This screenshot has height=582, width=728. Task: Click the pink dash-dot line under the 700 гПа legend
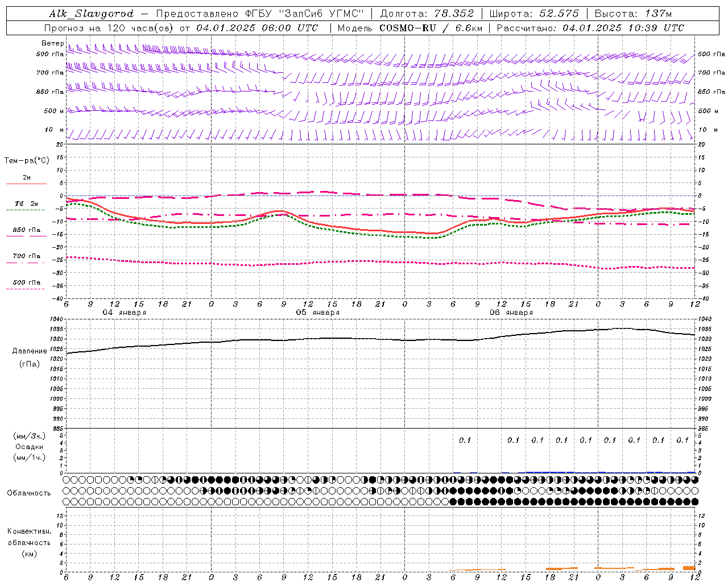[x=25, y=263]
